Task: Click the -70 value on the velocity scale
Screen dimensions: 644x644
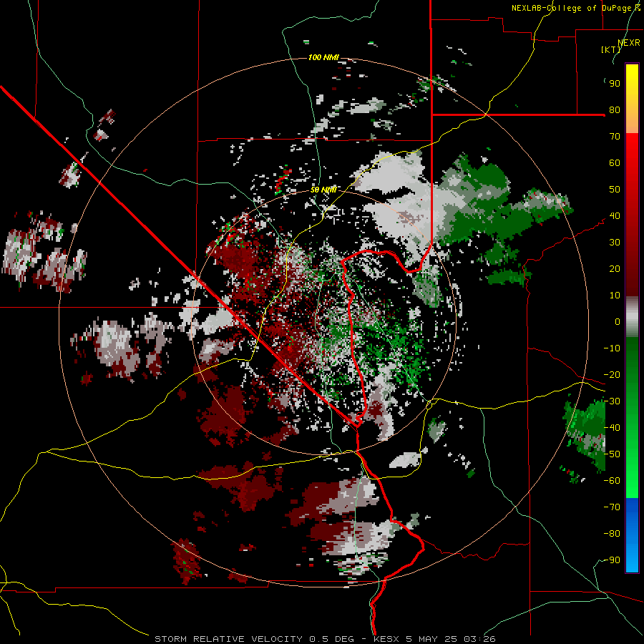Action: click(612, 507)
